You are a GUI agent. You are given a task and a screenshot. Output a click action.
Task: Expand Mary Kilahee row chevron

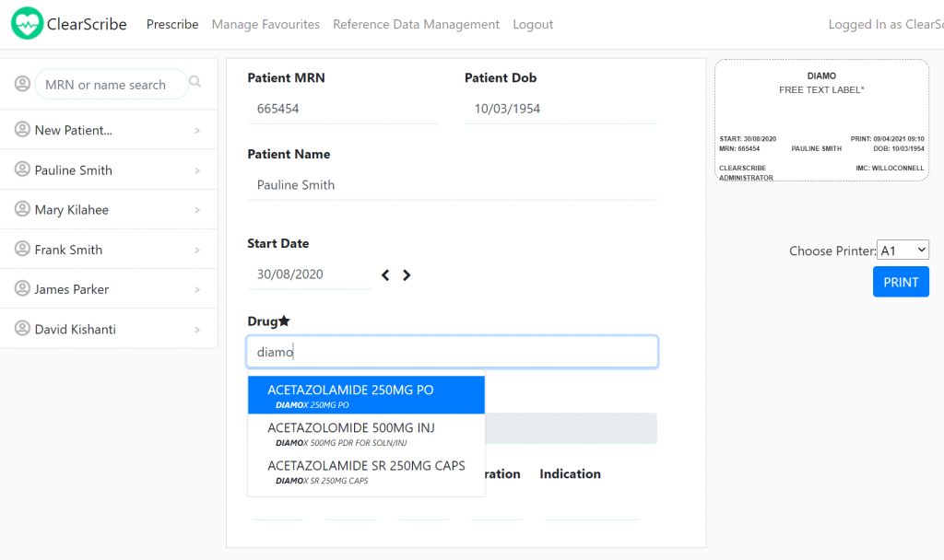pos(197,211)
